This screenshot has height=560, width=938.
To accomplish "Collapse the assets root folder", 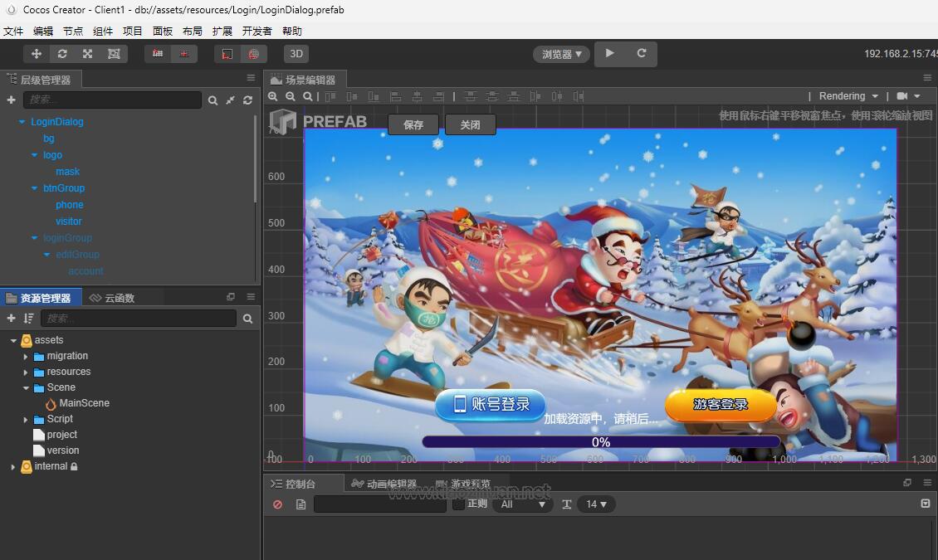I will click(13, 341).
